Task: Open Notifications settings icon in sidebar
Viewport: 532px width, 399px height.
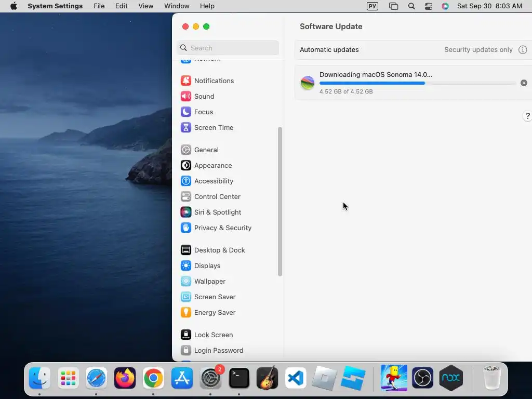Action: pos(185,81)
